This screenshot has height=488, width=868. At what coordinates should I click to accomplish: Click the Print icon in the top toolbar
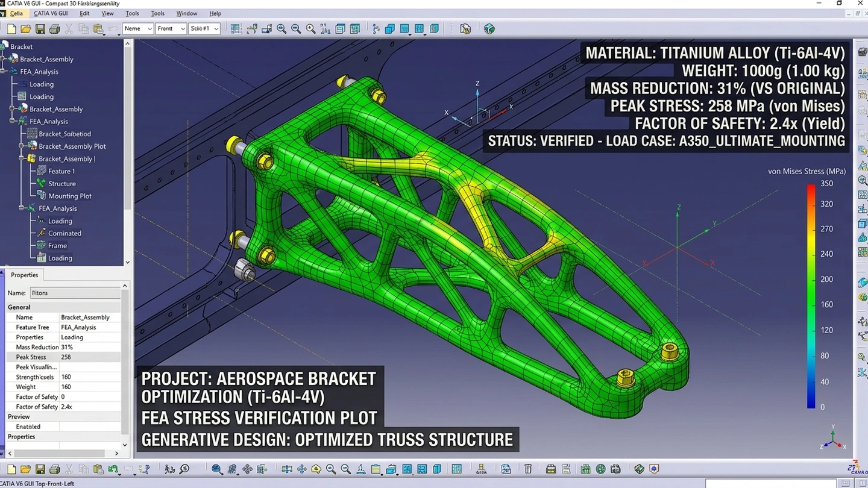coord(54,29)
